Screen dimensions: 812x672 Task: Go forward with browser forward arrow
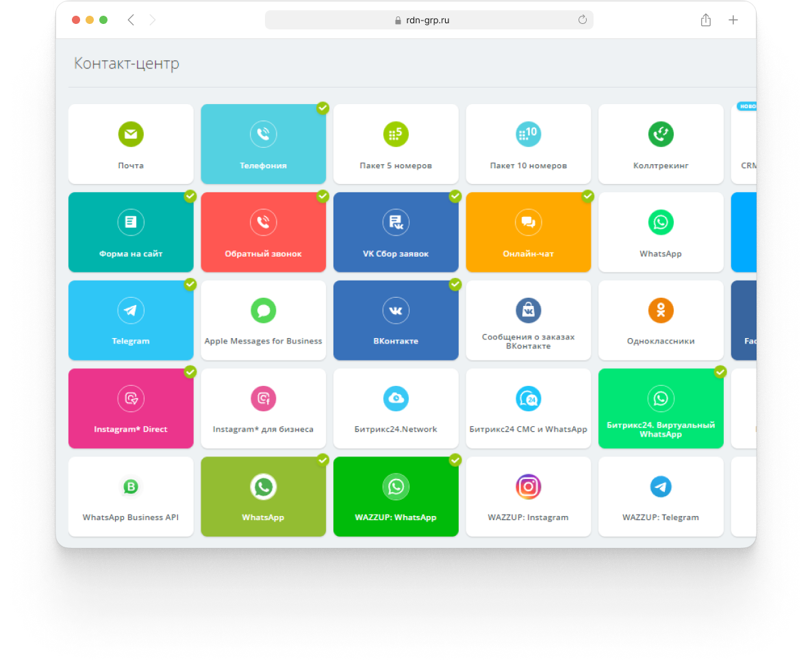click(152, 21)
